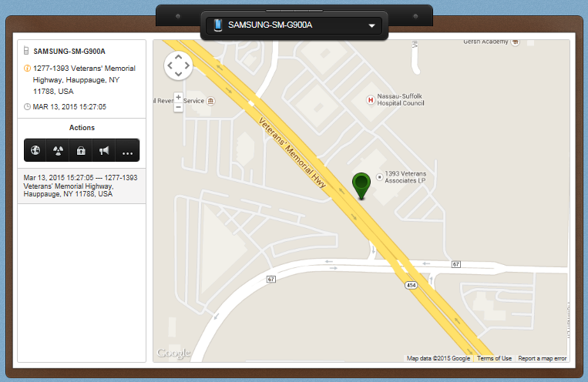Screen dimensions: 588x382
Task: Click the address info icon
Action: coord(27,69)
